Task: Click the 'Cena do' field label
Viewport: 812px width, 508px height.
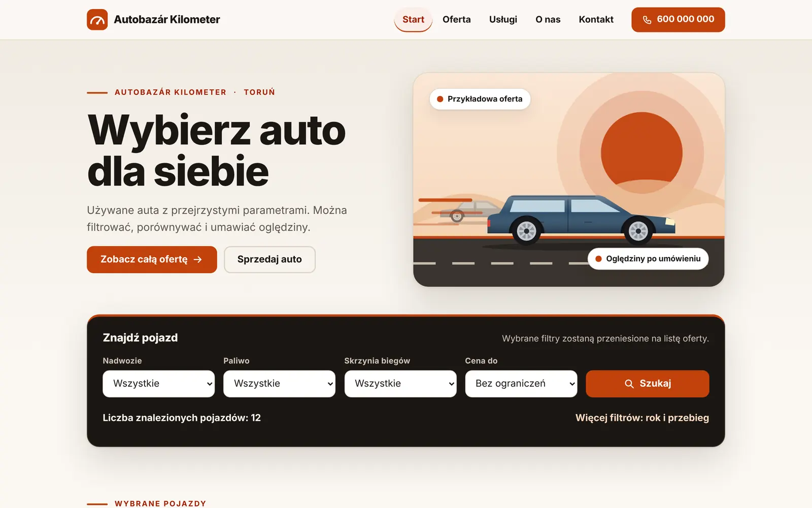Action: pos(481,361)
